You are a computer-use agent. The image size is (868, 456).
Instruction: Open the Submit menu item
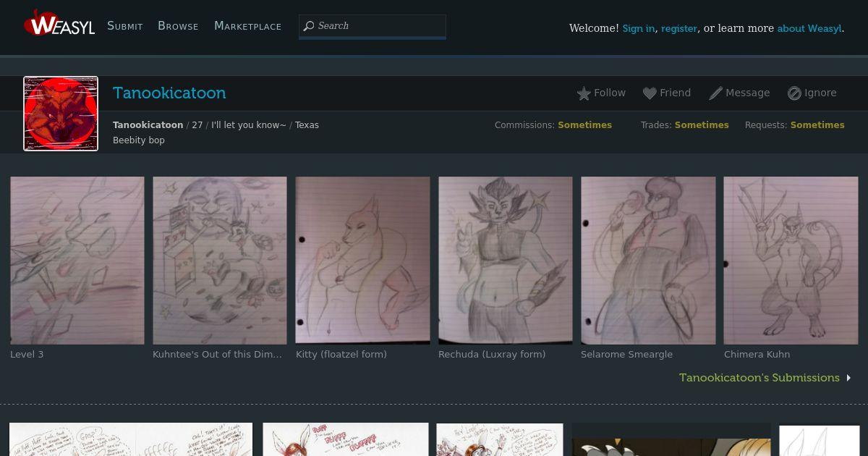pos(125,26)
